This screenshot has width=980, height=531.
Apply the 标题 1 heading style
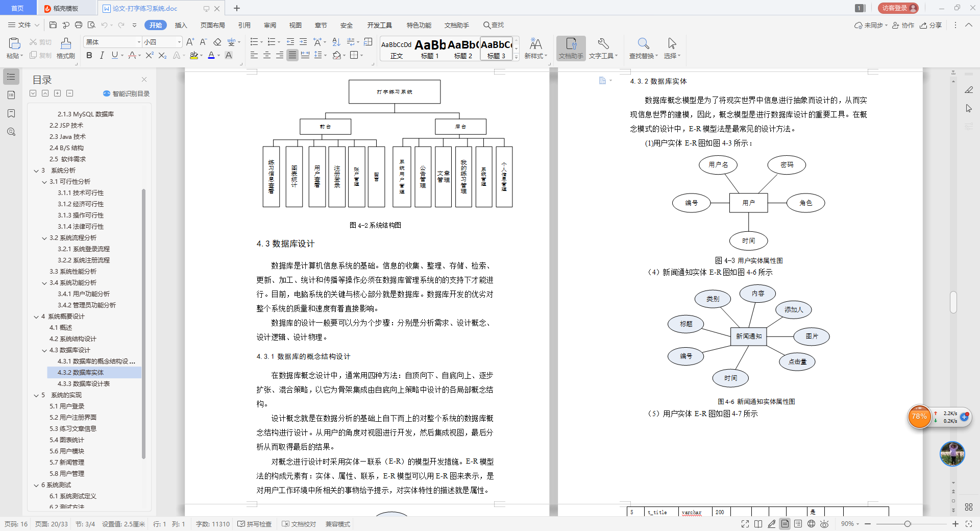(x=430, y=49)
